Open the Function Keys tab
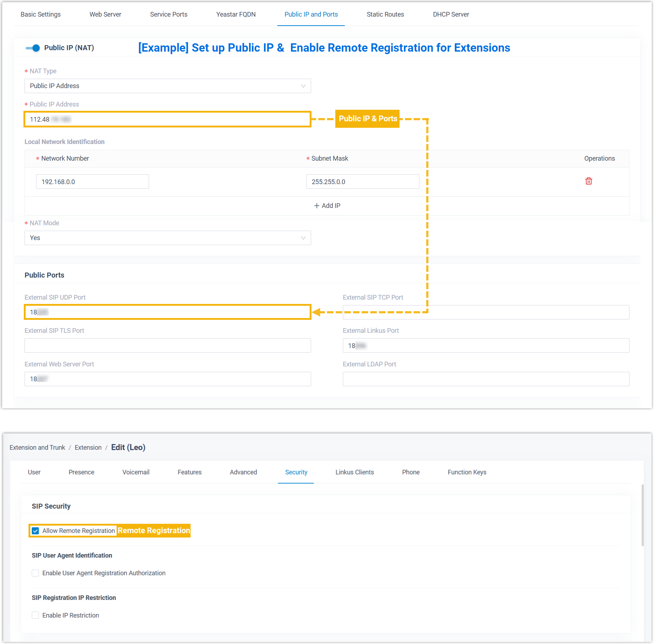Image resolution: width=654 pixels, height=644 pixels. pyautogui.click(x=467, y=472)
